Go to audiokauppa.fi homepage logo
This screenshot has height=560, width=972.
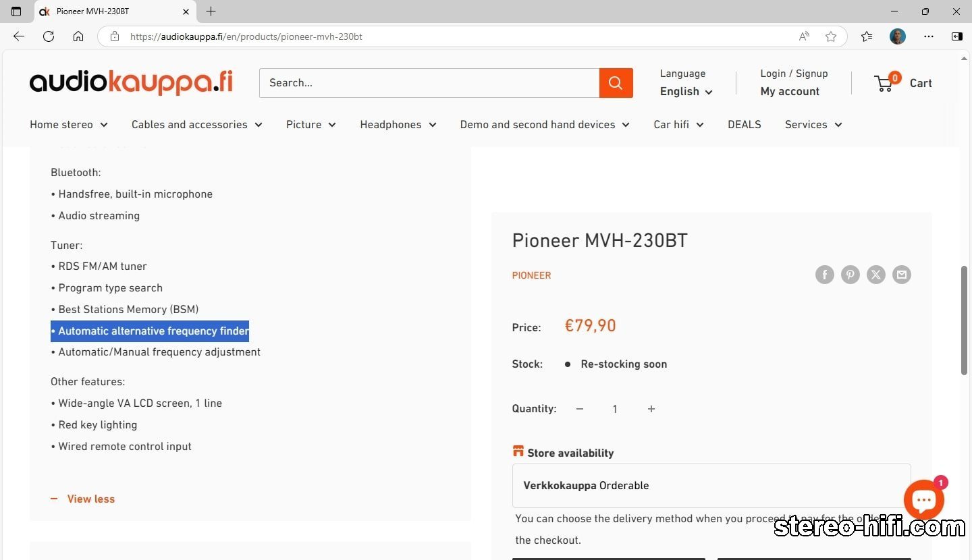coord(131,82)
